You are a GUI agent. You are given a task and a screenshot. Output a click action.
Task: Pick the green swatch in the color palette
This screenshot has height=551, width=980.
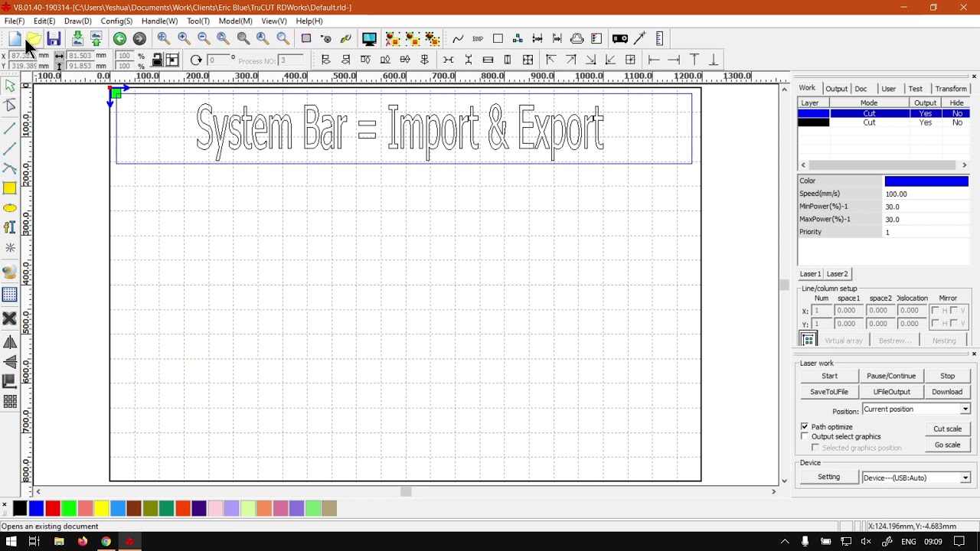69,508
